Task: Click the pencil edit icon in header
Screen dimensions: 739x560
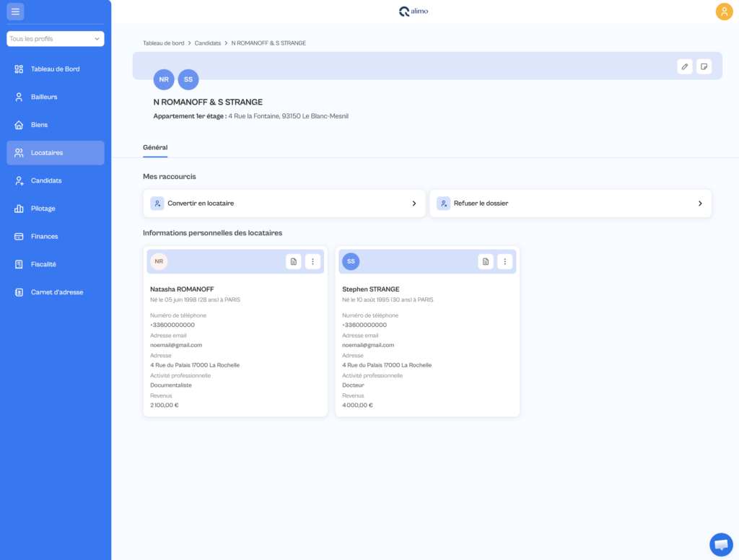Action: pos(685,66)
